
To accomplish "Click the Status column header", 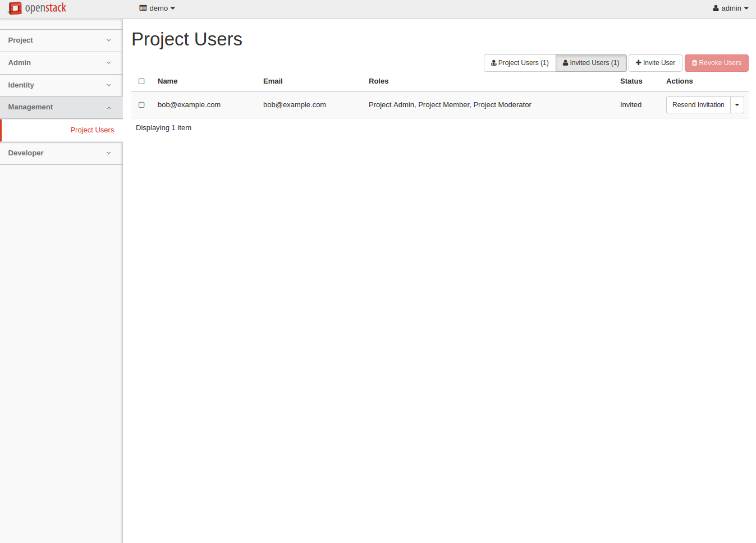I will [x=631, y=81].
